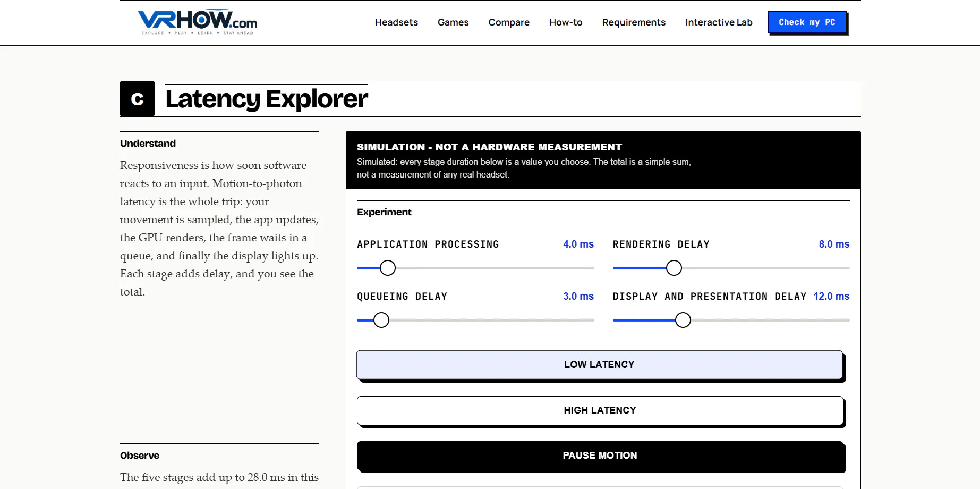Go to the Games section

[453, 22]
